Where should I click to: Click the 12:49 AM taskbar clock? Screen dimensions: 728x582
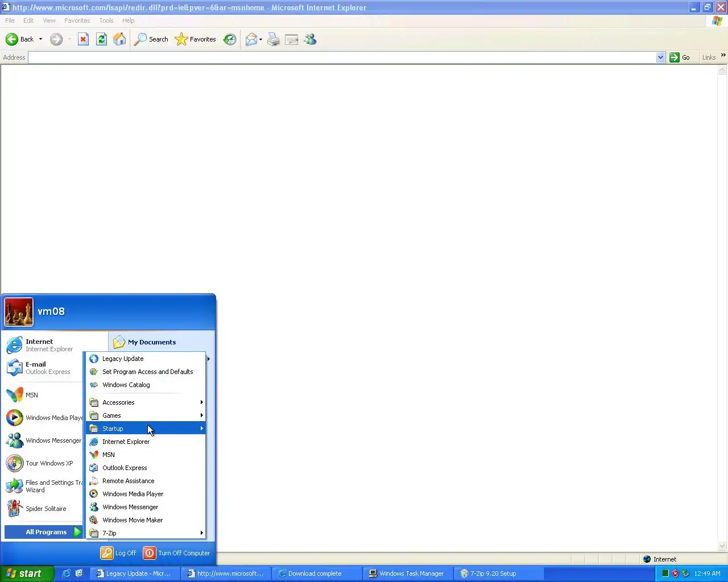pos(707,573)
